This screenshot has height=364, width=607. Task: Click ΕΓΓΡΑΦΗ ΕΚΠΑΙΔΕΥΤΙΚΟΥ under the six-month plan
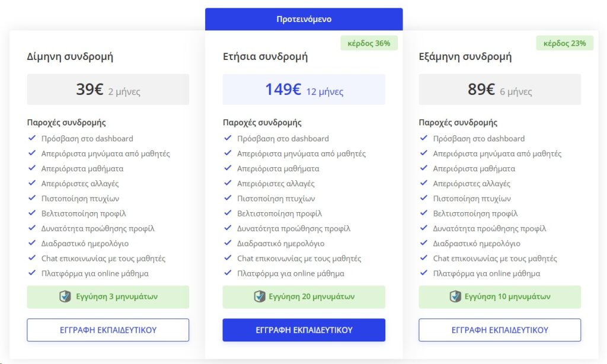click(x=500, y=330)
